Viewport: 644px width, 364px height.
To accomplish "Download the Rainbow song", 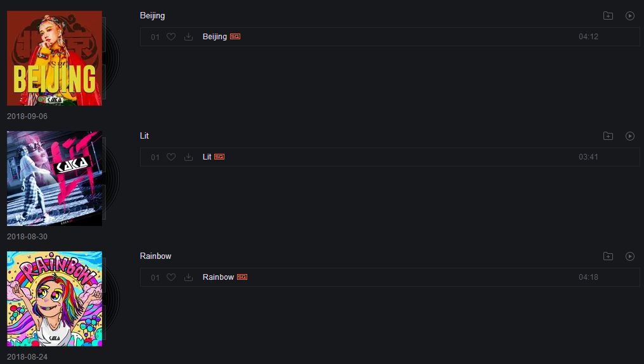I will [188, 277].
